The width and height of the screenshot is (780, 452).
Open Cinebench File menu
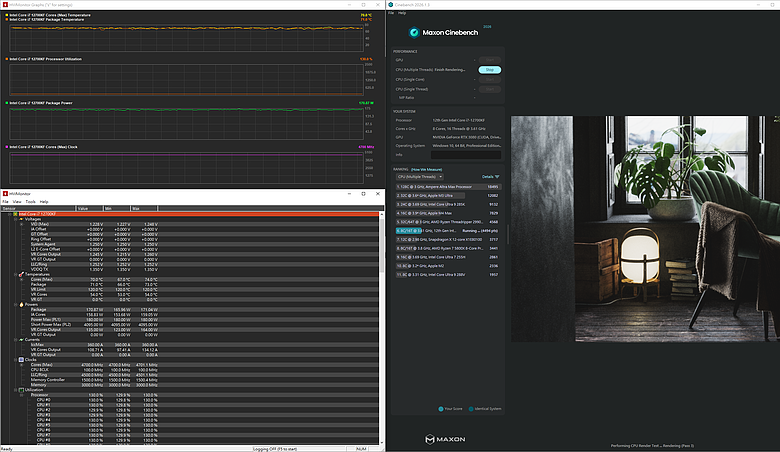pyautogui.click(x=391, y=13)
